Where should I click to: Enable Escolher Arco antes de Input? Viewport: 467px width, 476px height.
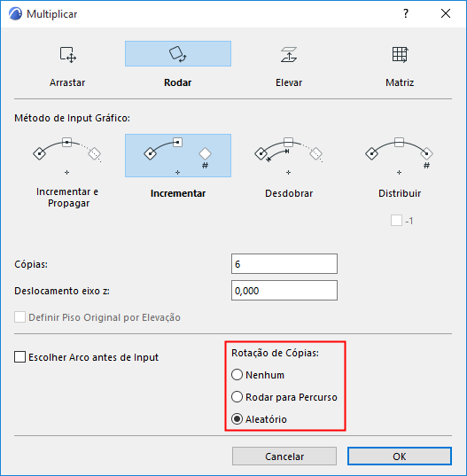point(20,357)
